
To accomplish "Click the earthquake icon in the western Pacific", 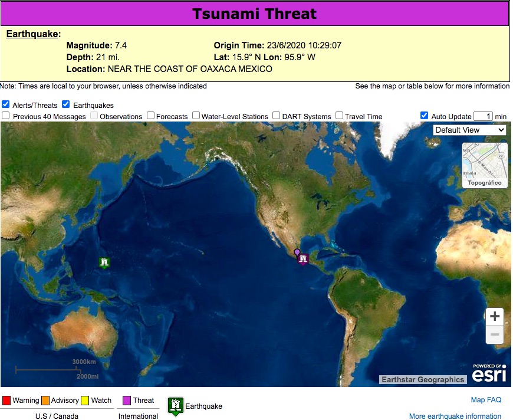I will tap(104, 262).
